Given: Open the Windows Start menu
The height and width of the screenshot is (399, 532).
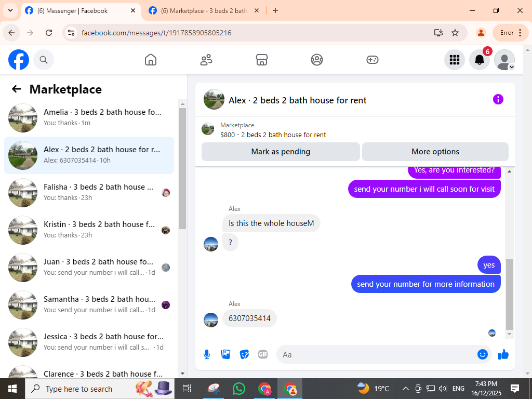Looking at the screenshot, I should (x=12, y=389).
